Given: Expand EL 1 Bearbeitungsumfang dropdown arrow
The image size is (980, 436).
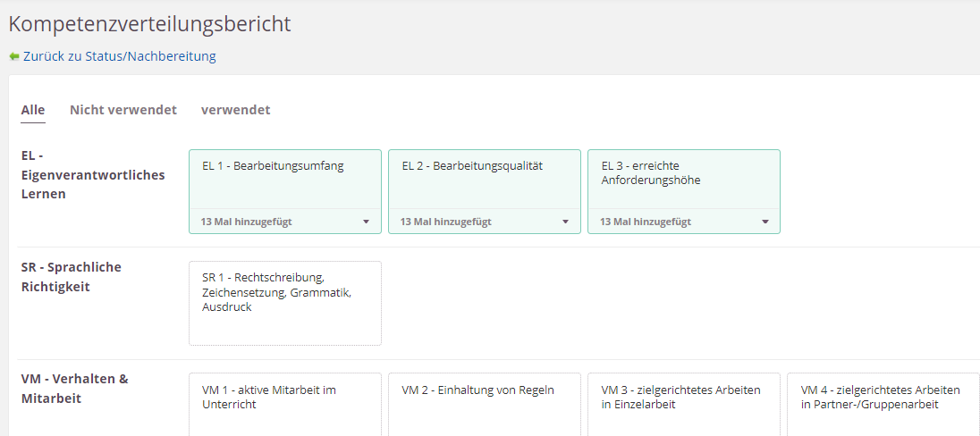Looking at the screenshot, I should pyautogui.click(x=366, y=222).
